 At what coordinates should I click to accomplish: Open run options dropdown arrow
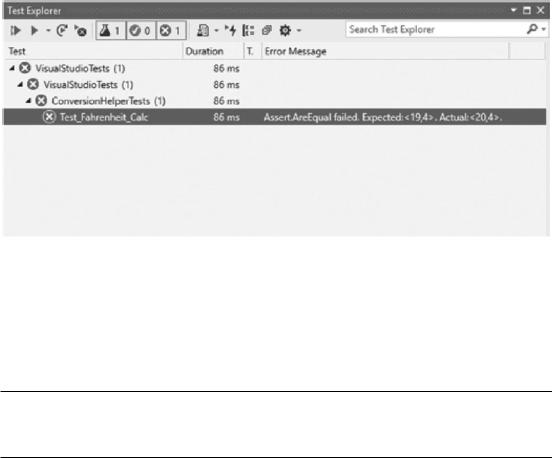[48, 31]
